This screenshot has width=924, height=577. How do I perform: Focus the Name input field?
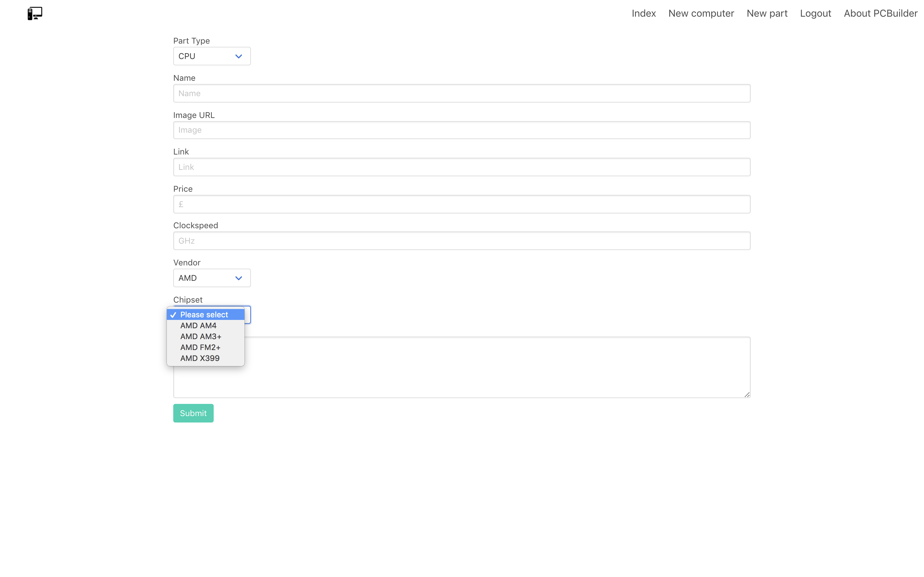click(462, 93)
